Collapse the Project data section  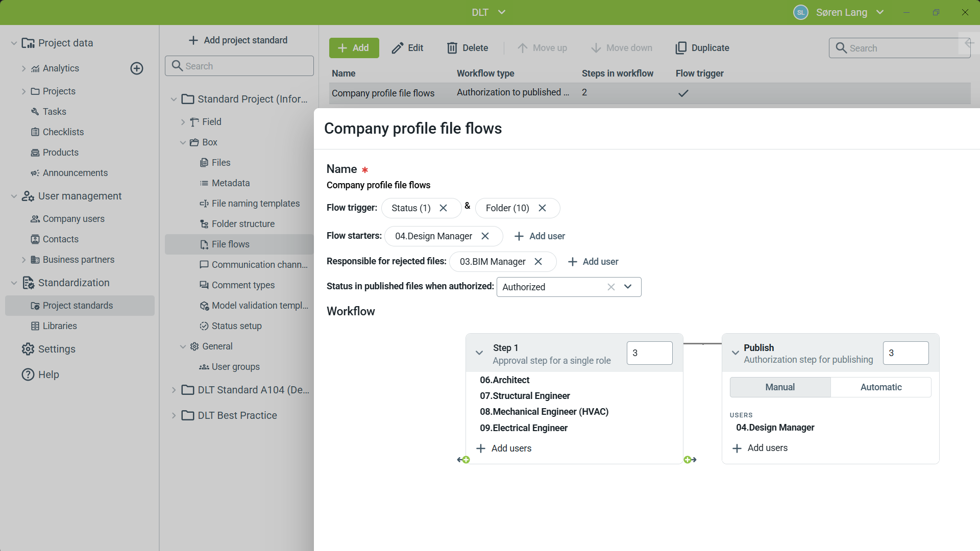coord(14,43)
